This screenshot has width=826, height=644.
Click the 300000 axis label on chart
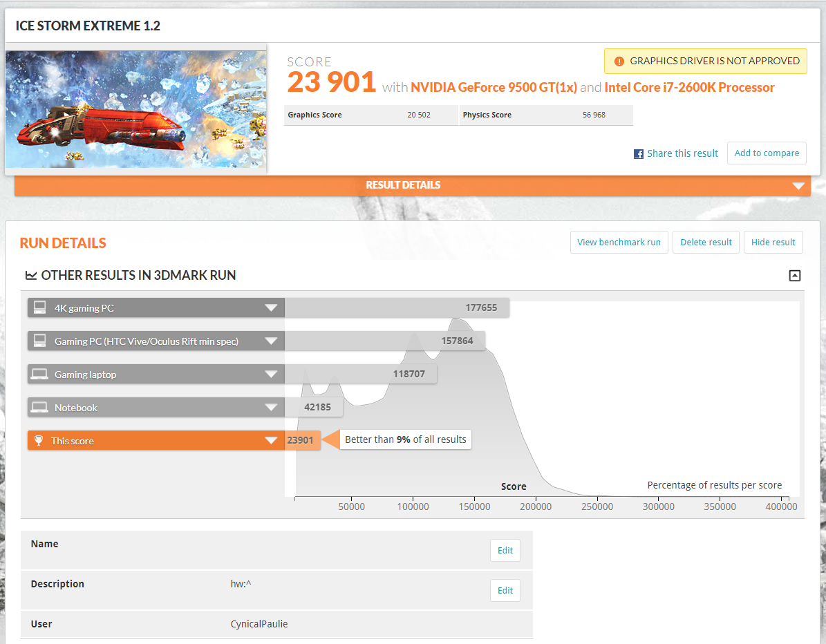659,506
